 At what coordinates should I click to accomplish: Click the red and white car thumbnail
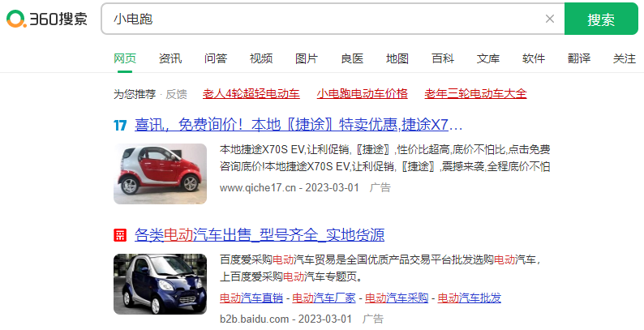[160, 174]
